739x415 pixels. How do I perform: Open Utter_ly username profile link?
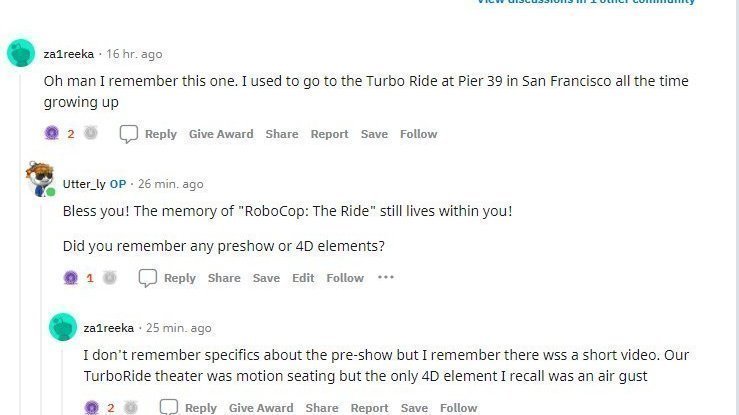click(84, 184)
